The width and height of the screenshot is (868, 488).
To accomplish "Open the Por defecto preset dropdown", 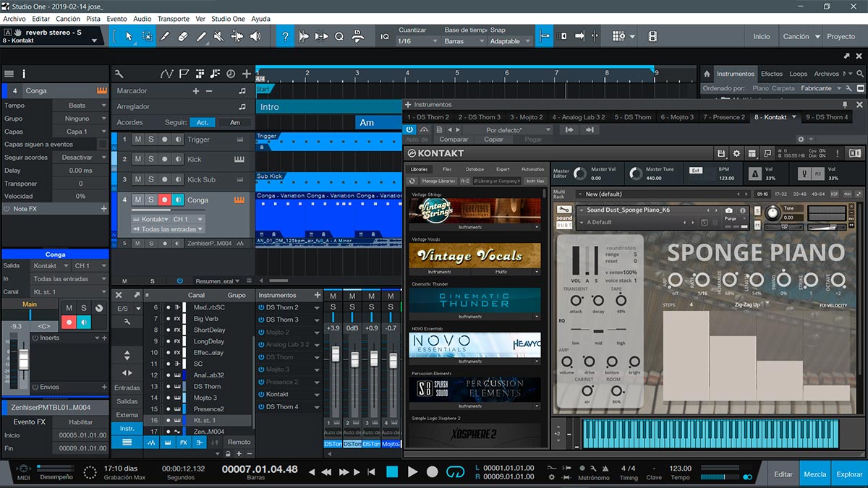I will pyautogui.click(x=506, y=129).
